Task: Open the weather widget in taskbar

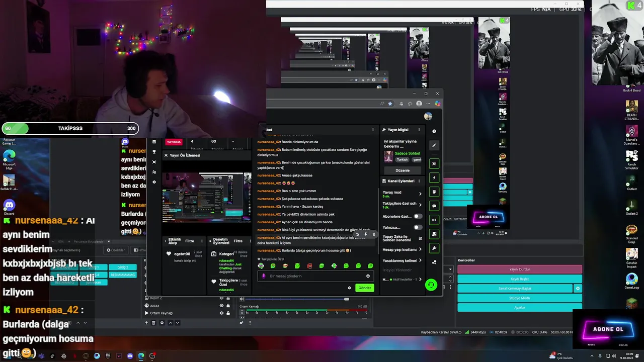Action: (x=562, y=356)
